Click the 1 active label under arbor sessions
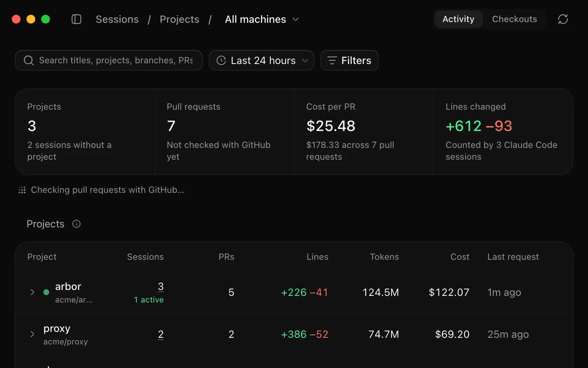588x368 pixels. pyautogui.click(x=149, y=300)
